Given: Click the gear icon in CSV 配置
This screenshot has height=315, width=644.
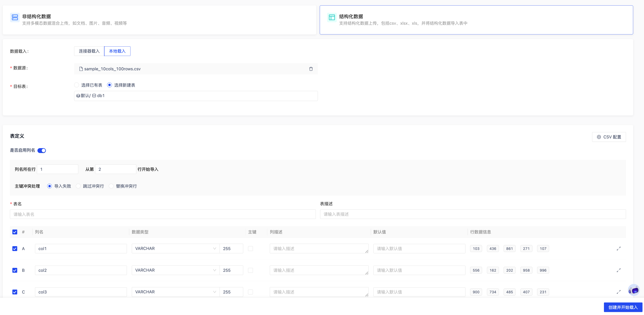Looking at the screenshot, I should coord(599,137).
